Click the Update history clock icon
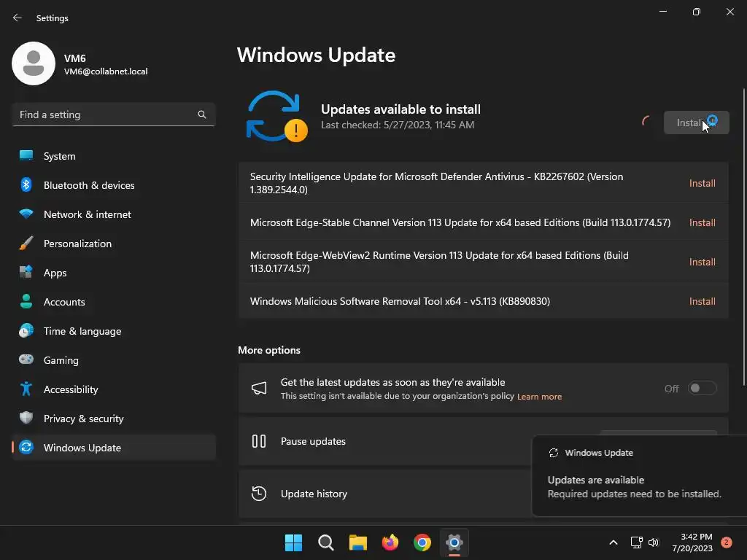 click(x=259, y=494)
